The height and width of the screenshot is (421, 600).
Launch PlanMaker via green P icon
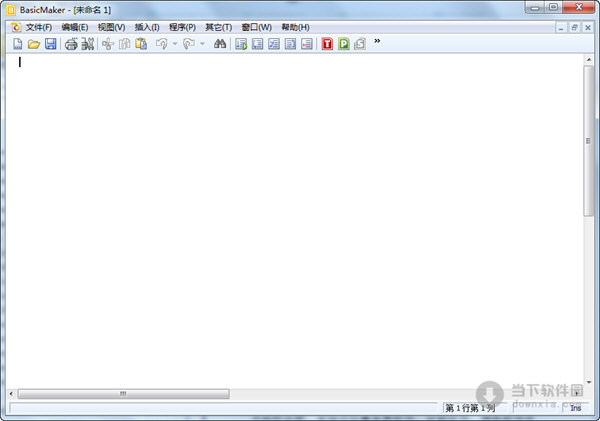344,44
